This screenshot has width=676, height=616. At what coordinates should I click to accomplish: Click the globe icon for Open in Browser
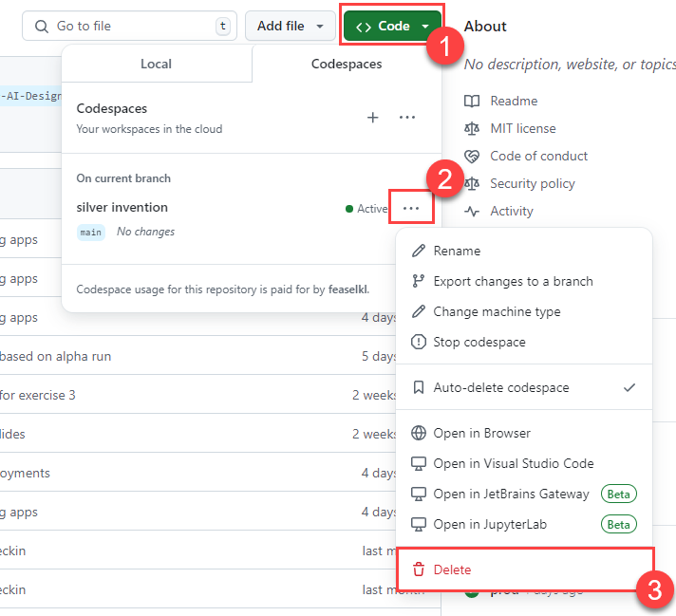click(418, 434)
